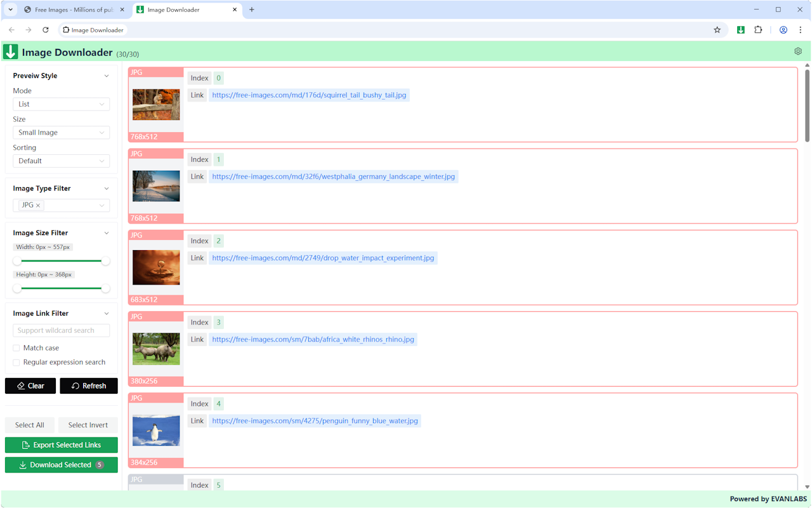The image size is (812, 508).
Task: Open the browser extensions puzzle icon
Action: tap(758, 30)
